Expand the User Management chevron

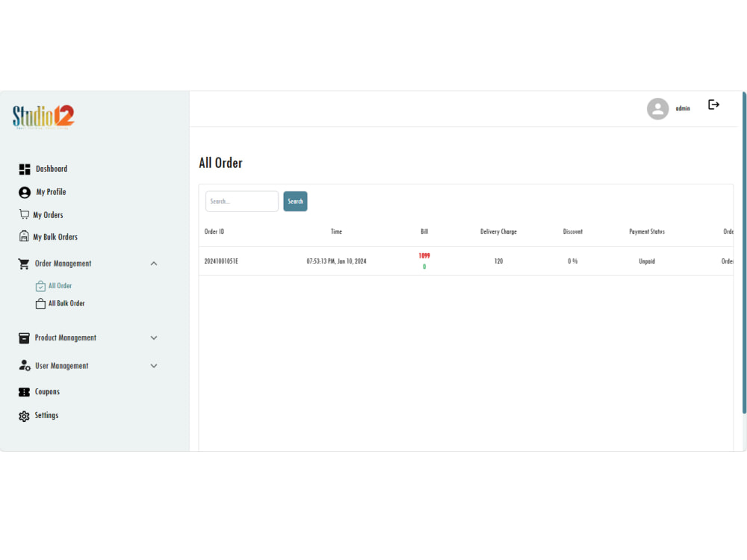[153, 366]
